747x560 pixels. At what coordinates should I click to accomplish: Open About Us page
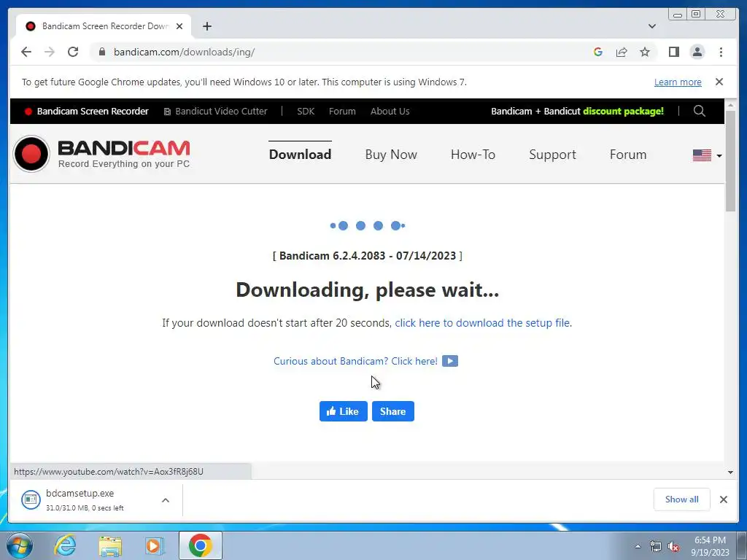[x=390, y=111]
